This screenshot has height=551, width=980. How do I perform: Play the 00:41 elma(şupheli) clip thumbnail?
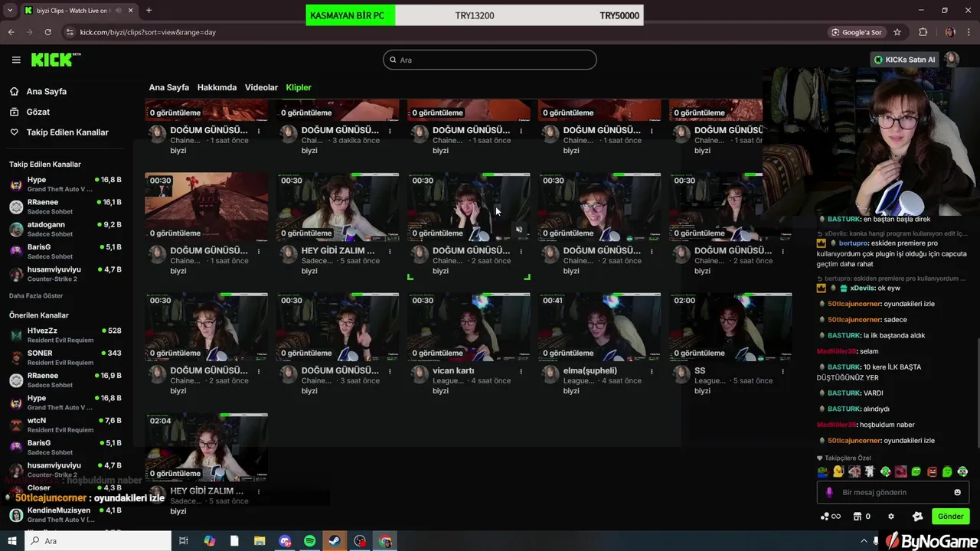[x=599, y=327]
